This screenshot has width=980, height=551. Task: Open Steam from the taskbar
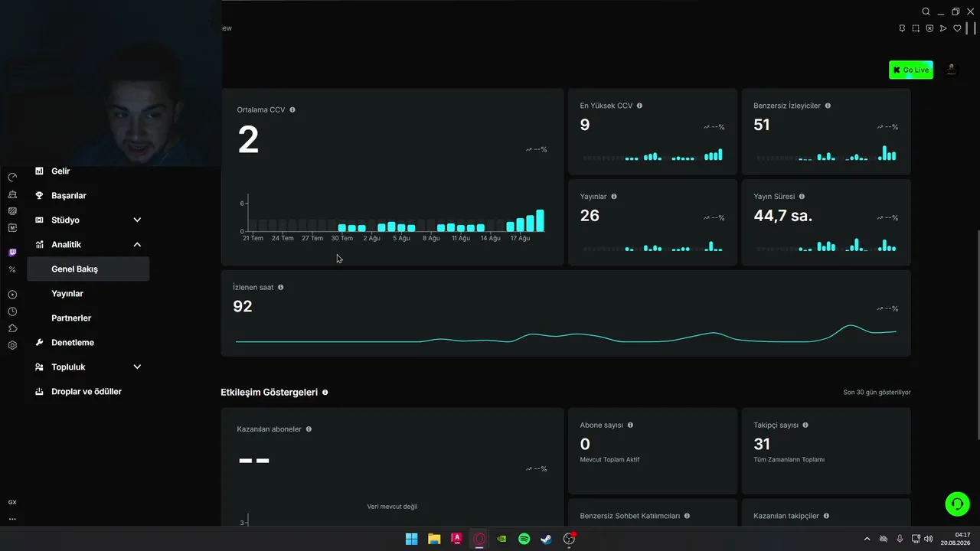(546, 539)
